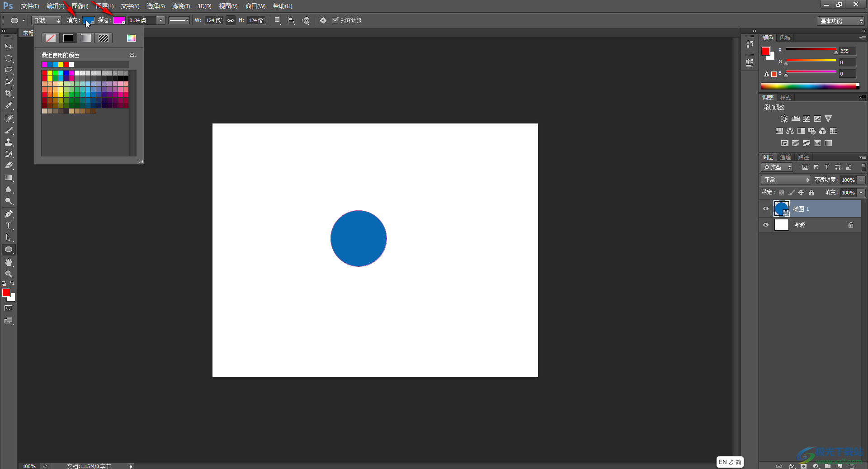868x469 pixels.
Task: Open the 正常 blend mode dropdown
Action: tap(786, 180)
